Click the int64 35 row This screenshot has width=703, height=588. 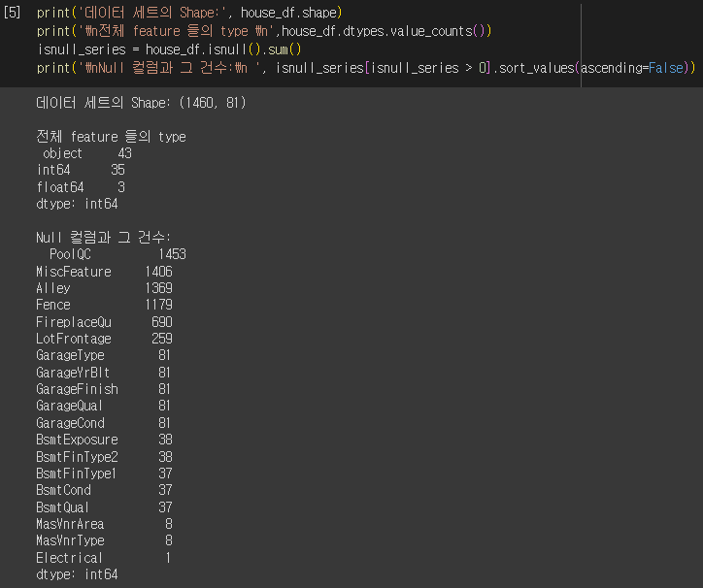[x=81, y=170]
